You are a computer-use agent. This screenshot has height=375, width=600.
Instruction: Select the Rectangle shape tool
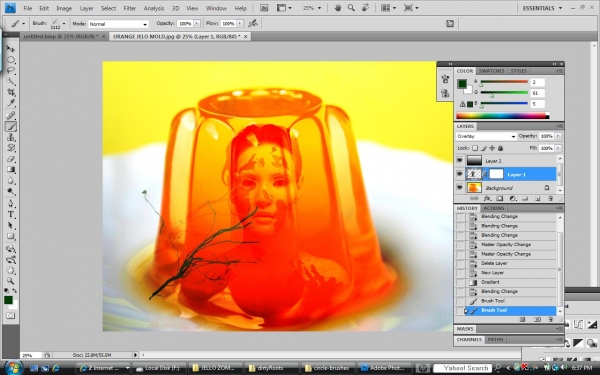tap(11, 236)
